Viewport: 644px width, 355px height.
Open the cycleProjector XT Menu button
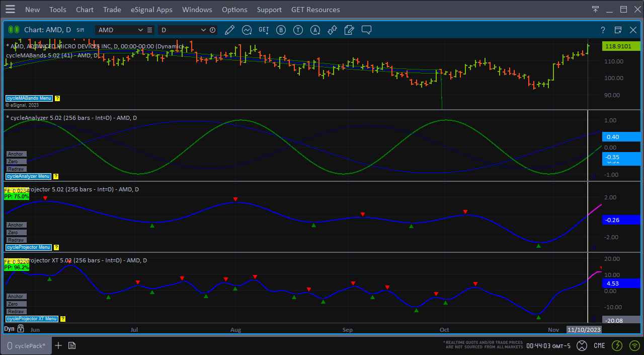click(x=32, y=319)
